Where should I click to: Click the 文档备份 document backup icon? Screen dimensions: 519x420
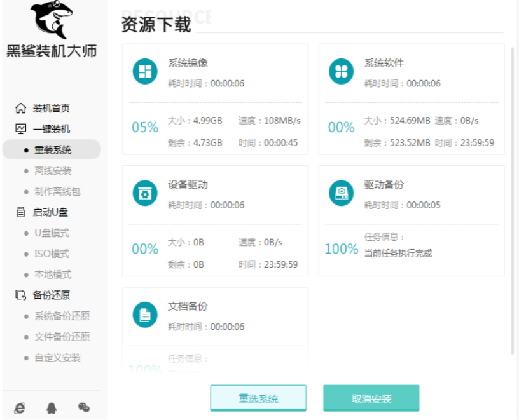click(145, 314)
